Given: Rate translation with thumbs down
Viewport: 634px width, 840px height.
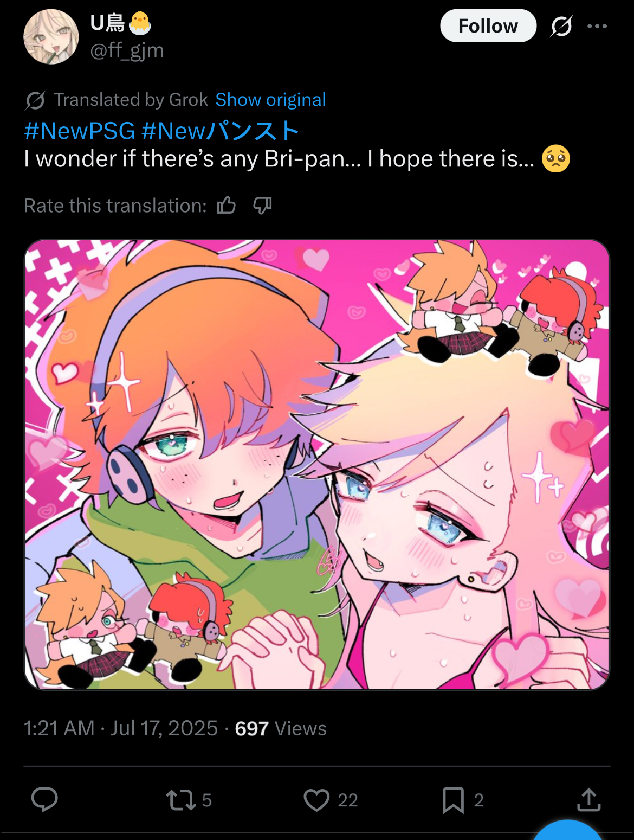Looking at the screenshot, I should pos(262,206).
